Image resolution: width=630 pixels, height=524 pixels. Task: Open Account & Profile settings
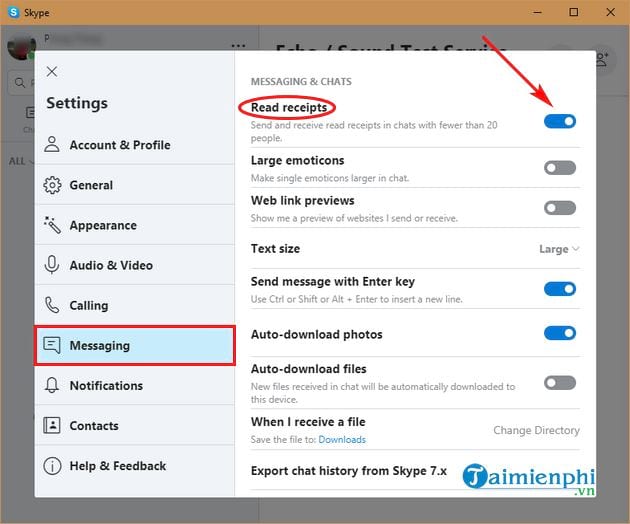click(135, 145)
